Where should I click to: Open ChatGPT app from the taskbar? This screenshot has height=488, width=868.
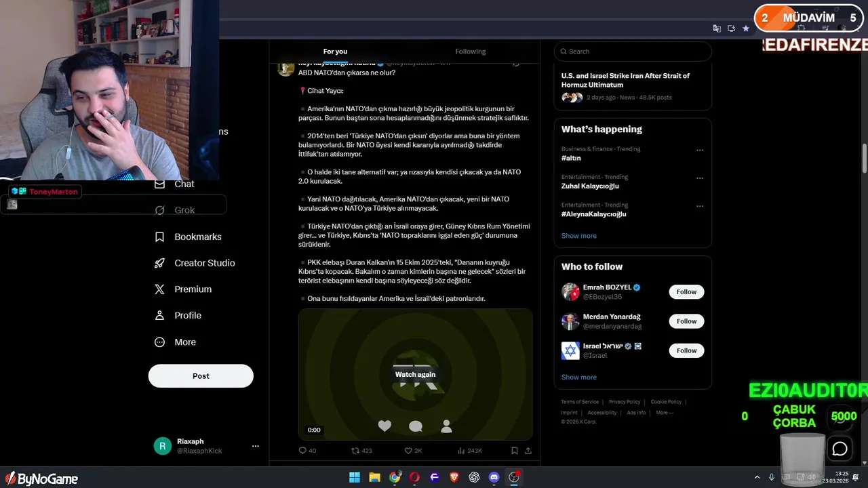tap(474, 477)
